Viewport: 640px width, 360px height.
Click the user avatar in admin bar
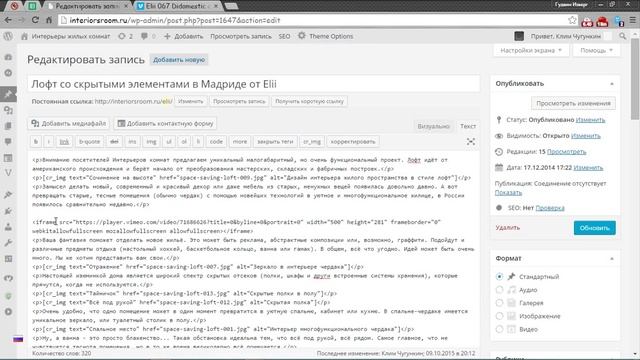coord(519,36)
